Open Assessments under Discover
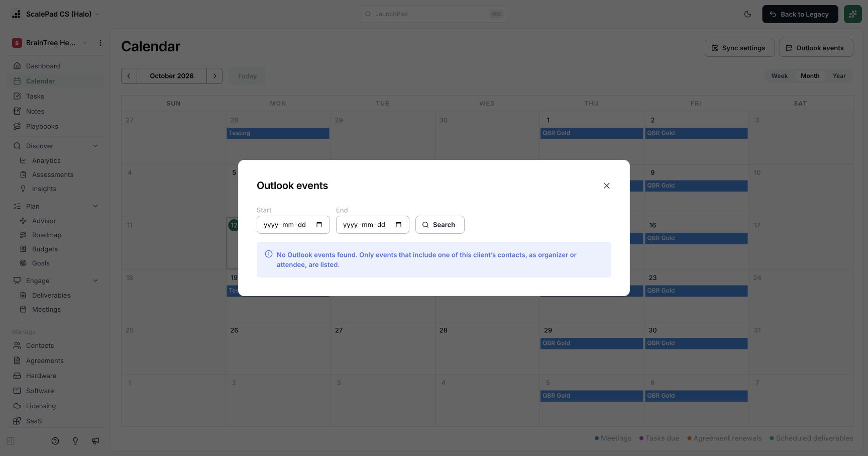 point(52,174)
